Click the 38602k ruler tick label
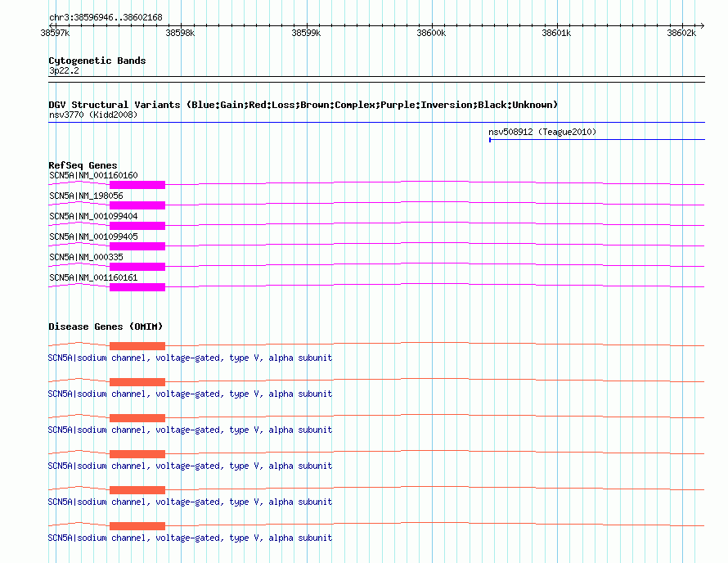This screenshot has width=728, height=563. (x=681, y=33)
